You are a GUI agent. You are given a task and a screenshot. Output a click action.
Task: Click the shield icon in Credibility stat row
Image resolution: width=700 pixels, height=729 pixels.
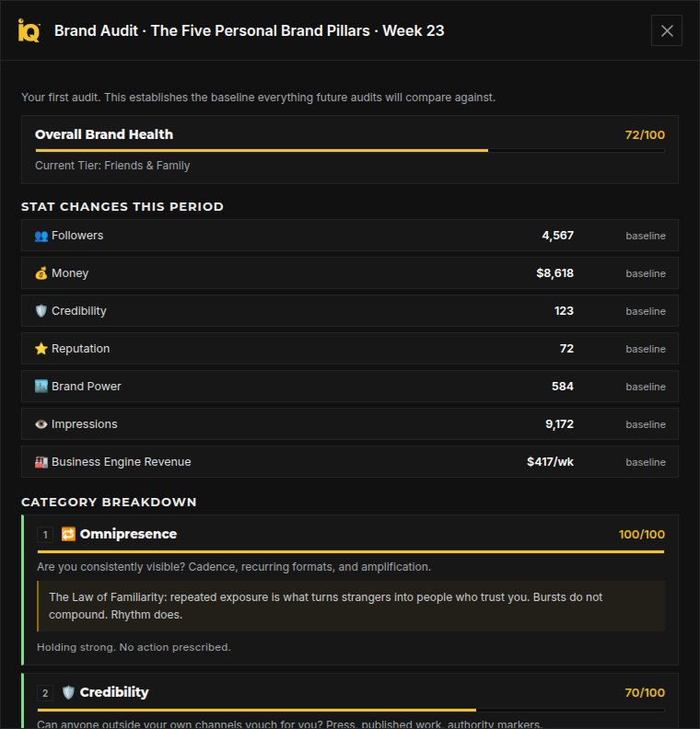(41, 311)
